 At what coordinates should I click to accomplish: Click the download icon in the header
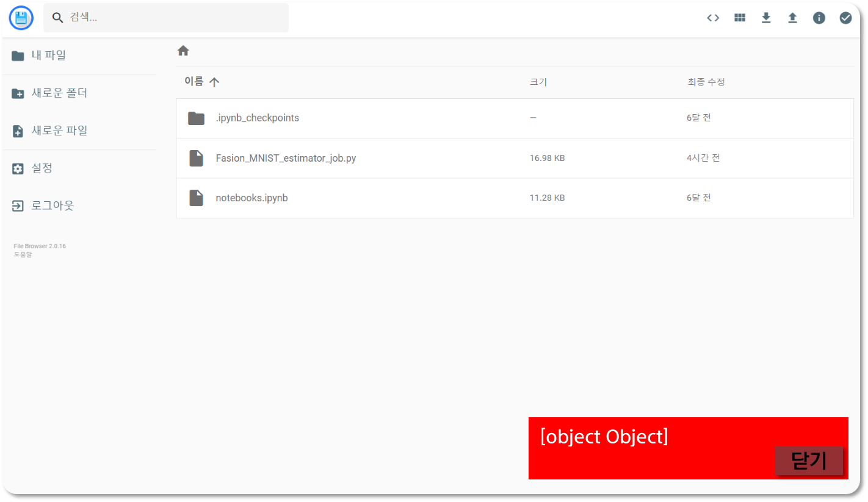(x=766, y=18)
